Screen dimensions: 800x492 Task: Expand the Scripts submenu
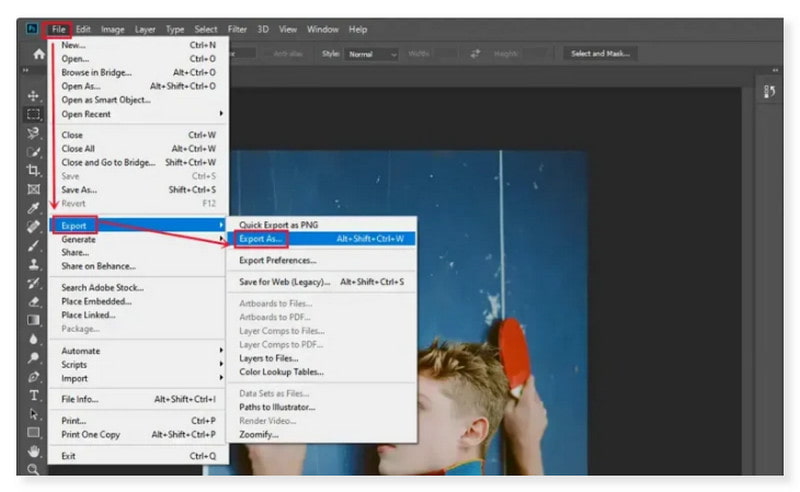tap(138, 364)
